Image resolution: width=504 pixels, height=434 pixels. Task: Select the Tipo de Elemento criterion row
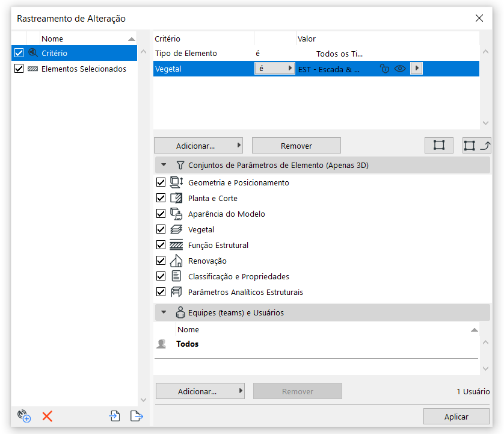pos(186,54)
